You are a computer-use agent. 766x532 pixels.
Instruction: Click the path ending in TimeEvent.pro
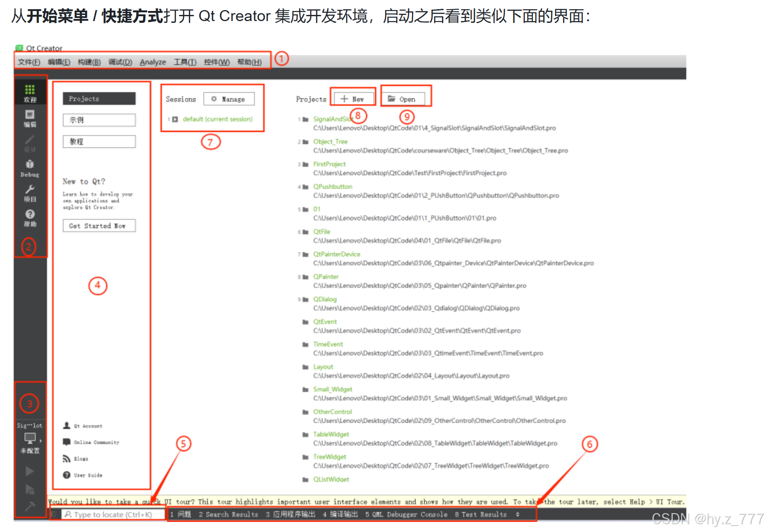tap(428, 353)
